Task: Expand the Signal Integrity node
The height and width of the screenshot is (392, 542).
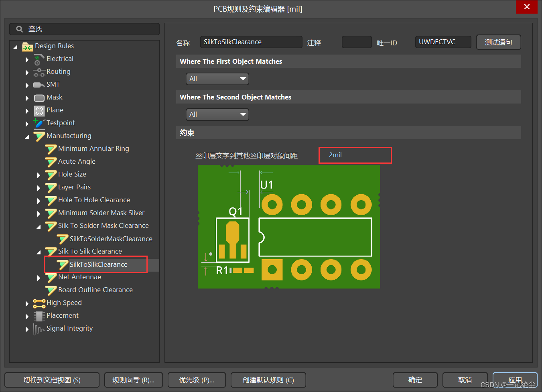Action: 27,329
